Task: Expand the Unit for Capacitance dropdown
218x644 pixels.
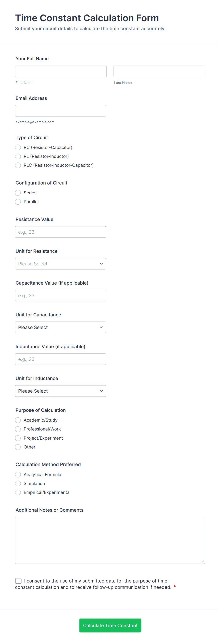Action: pos(60,327)
